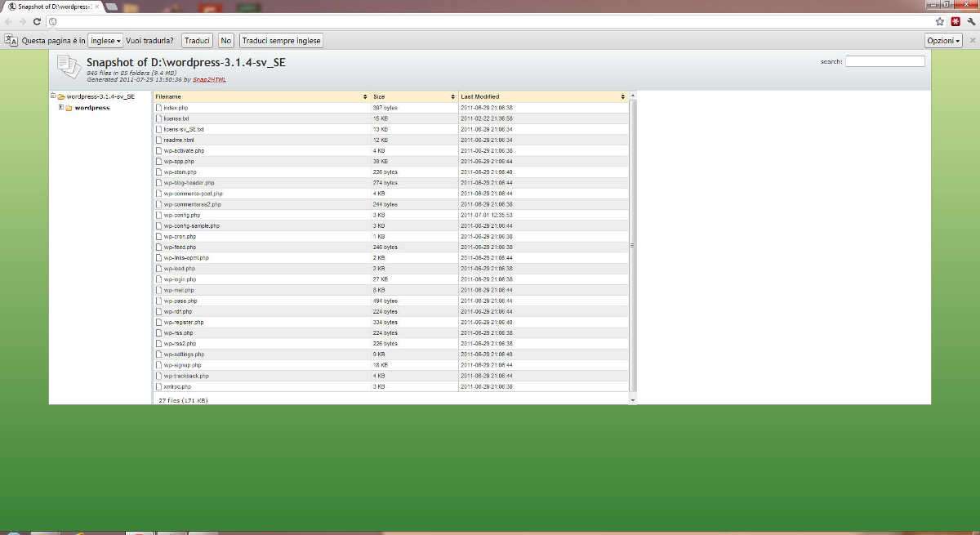980x535 pixels.
Task: Click the wp-blog-header.php filename
Action: (189, 183)
